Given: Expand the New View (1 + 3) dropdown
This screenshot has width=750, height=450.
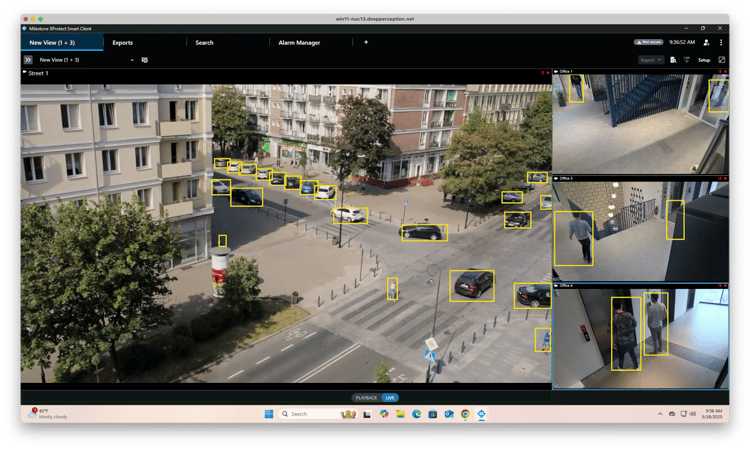Looking at the screenshot, I should point(132,60).
